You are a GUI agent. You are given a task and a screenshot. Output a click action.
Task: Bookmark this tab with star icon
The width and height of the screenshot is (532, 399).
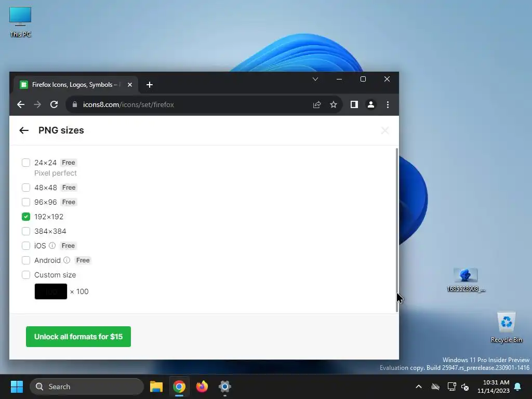[x=334, y=104]
